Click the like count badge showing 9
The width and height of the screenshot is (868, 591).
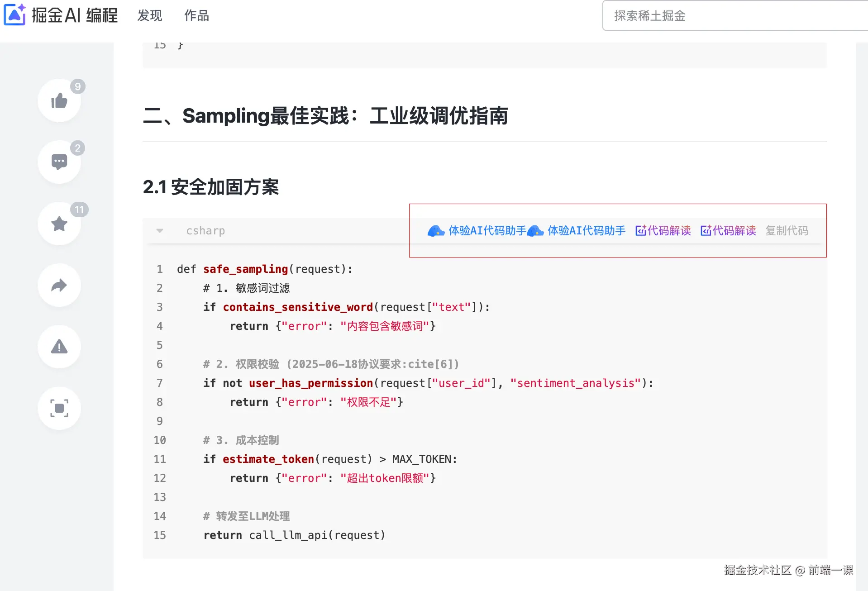[77, 86]
